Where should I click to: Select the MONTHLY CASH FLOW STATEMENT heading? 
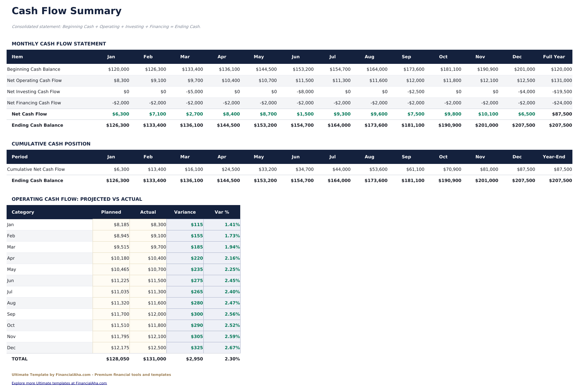pos(58,43)
